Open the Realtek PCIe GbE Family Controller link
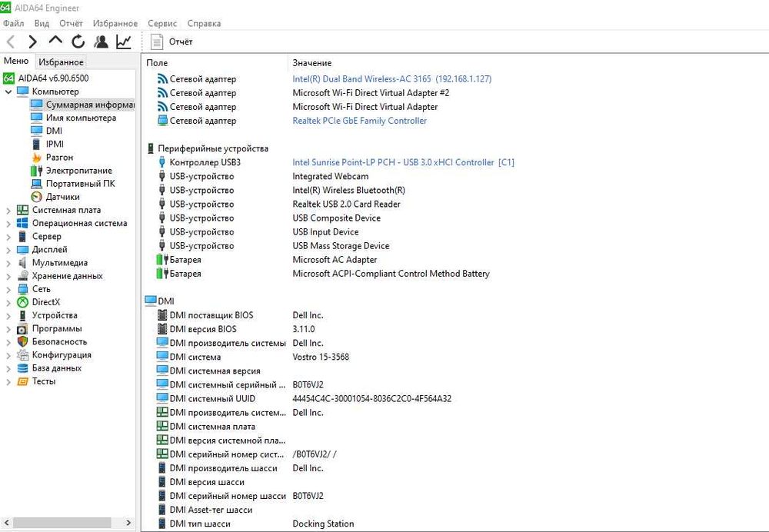The image size is (769, 532). [359, 121]
